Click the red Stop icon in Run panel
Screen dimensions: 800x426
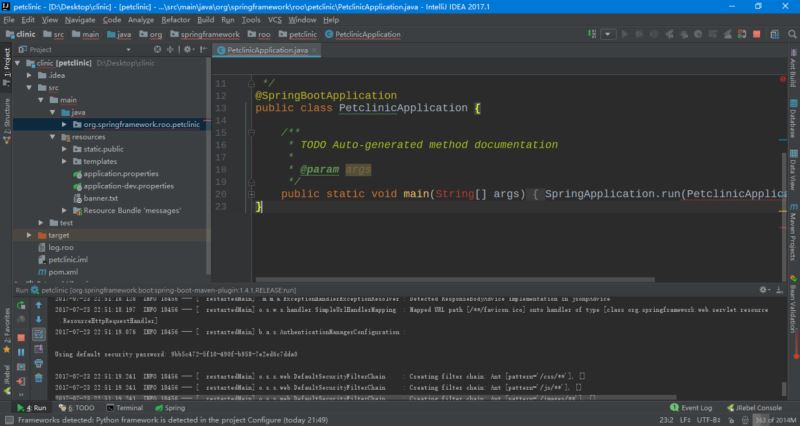click(x=21, y=338)
